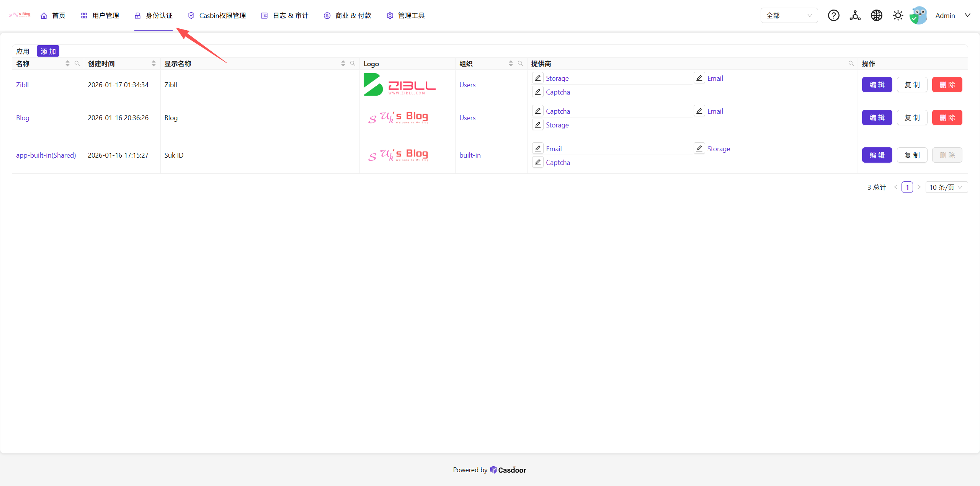Open search filter icon in 提供商 column
Image resolution: width=980 pixels, height=486 pixels.
point(851,64)
